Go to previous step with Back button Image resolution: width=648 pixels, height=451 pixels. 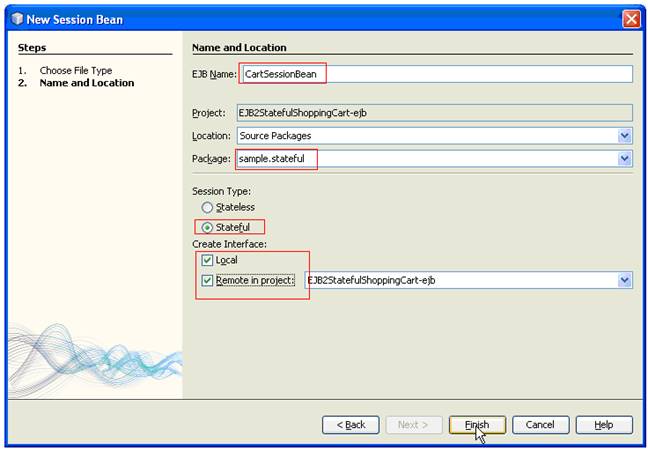click(350, 425)
